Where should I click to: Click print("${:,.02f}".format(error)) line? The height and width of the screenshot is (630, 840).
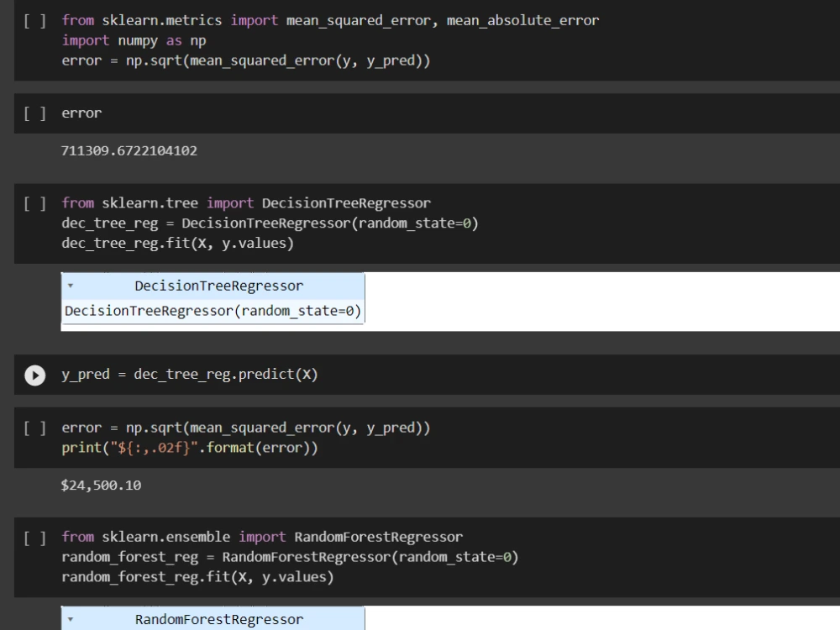tap(190, 448)
